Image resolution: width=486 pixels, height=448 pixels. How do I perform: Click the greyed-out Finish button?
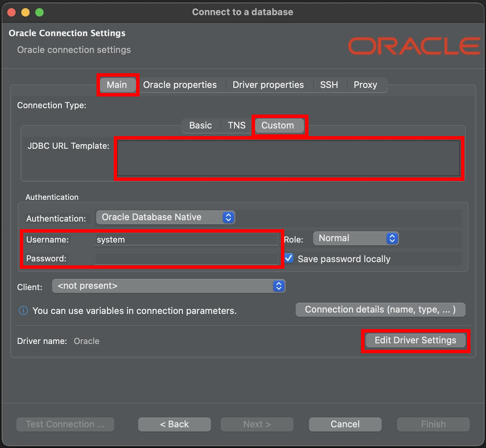[433, 424]
